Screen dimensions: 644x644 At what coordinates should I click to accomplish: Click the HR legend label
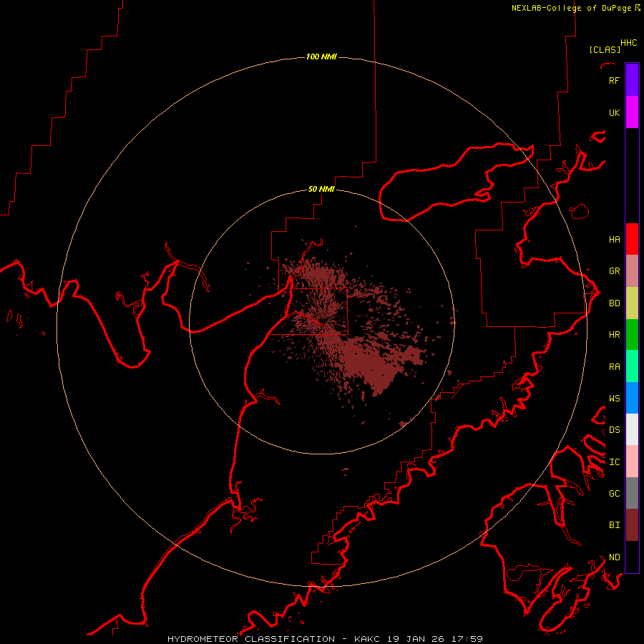[614, 335]
